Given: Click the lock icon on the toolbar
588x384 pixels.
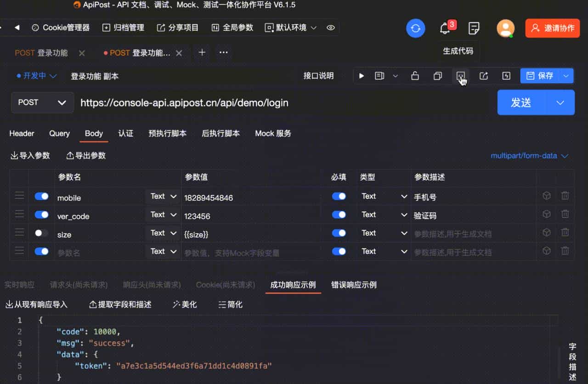Looking at the screenshot, I should (x=415, y=76).
